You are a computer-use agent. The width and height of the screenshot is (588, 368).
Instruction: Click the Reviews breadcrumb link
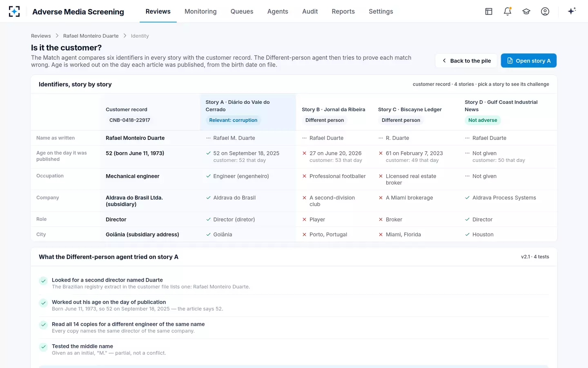point(41,36)
